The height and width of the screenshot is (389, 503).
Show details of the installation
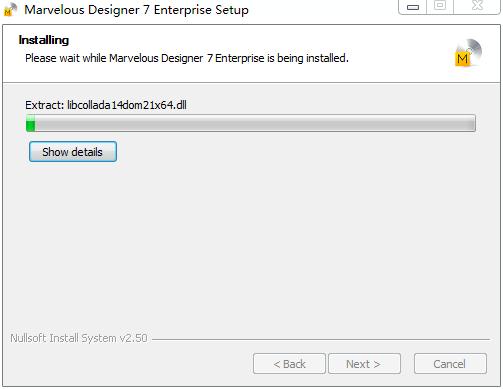[x=73, y=152]
